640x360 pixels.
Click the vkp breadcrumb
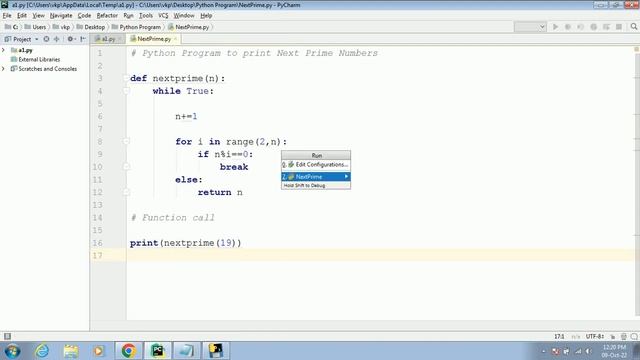[x=62, y=27]
